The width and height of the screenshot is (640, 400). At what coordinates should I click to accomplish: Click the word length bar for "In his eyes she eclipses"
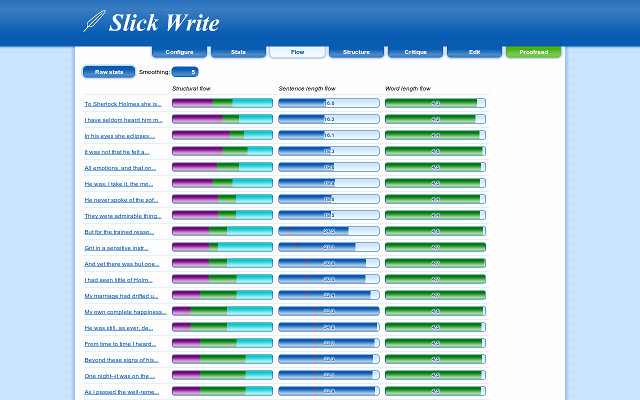point(436,135)
